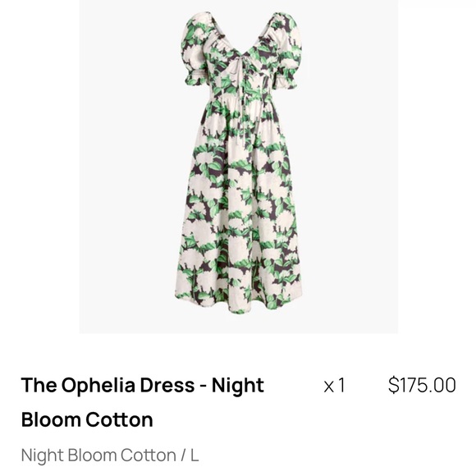Viewport: 476px width, 476px height.
Task: Click the gray image background right of dress
Action: [x=350, y=167]
